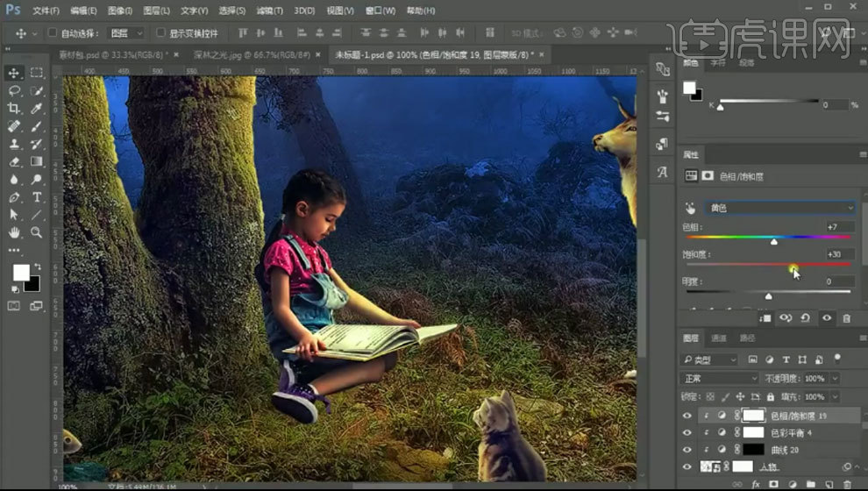Select the Dodge tool

[37, 180]
